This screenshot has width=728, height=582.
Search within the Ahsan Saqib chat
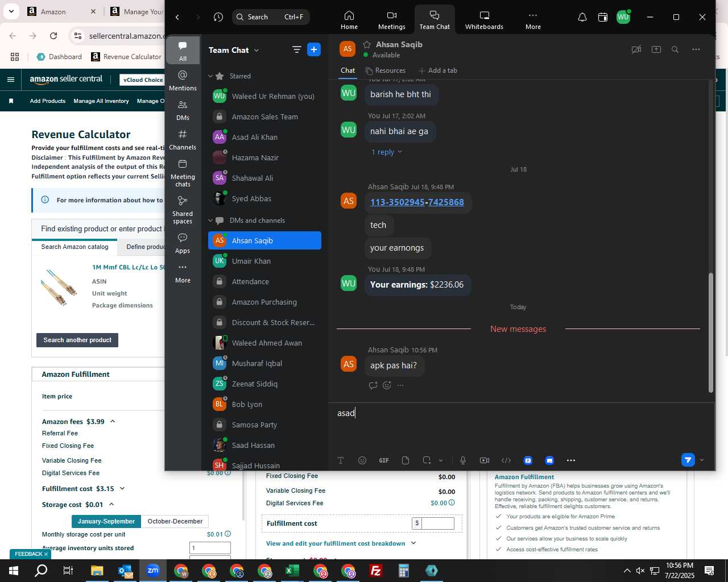675,49
